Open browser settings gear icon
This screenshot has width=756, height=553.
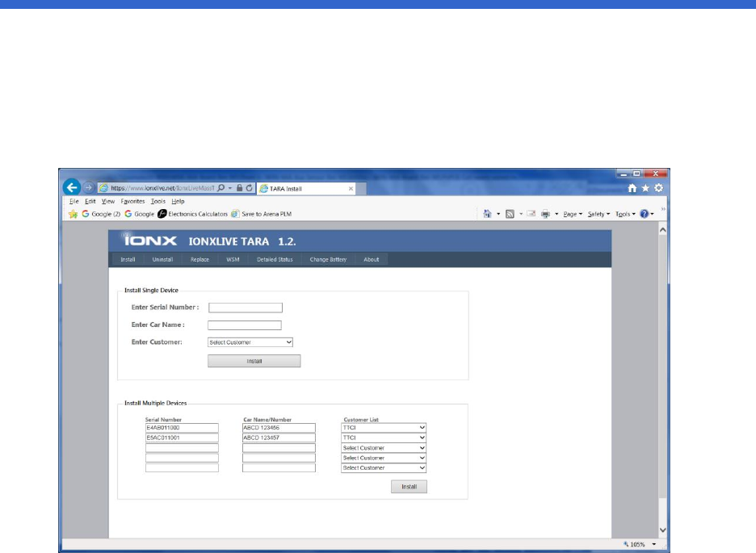(658, 188)
